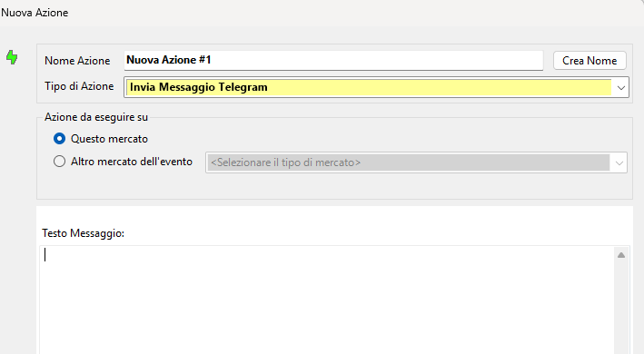Click the Nuova Azione window title
Screen dimensions: 644x354
[35, 13]
